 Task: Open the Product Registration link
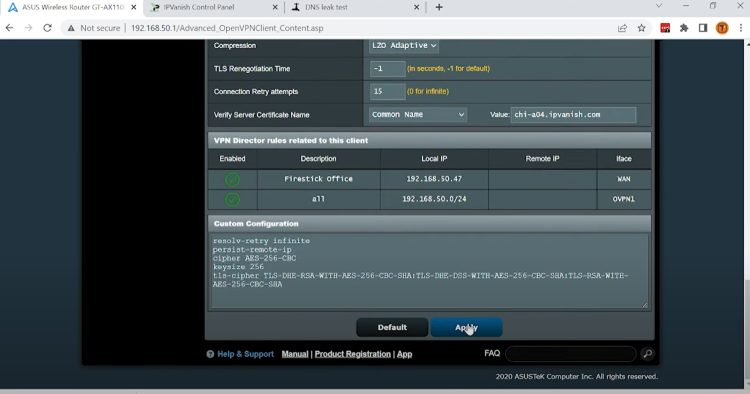353,354
